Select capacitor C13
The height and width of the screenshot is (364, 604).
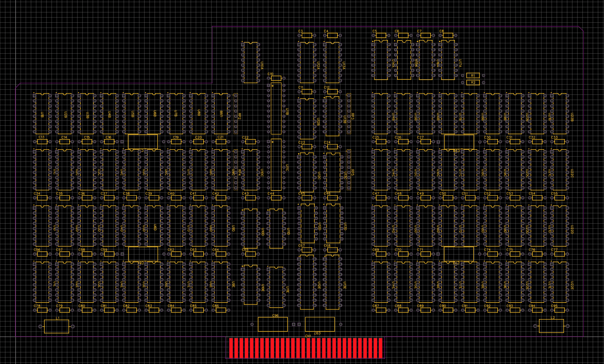pyautogui.click(x=42, y=142)
